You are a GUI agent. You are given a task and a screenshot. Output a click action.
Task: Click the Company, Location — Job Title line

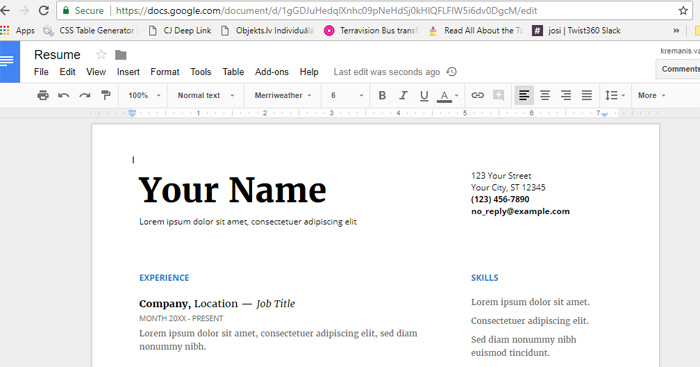tap(217, 304)
